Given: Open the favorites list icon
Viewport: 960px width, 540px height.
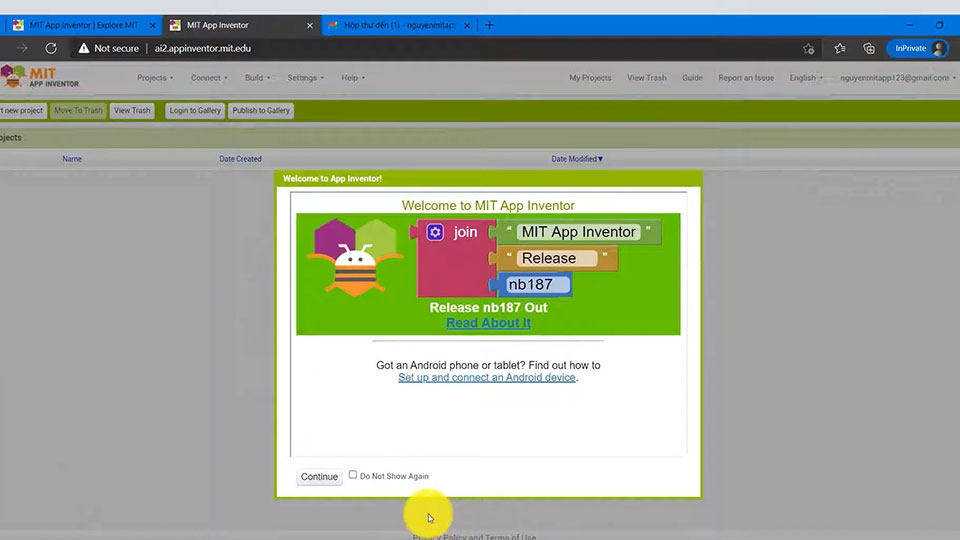Looking at the screenshot, I should coord(839,48).
